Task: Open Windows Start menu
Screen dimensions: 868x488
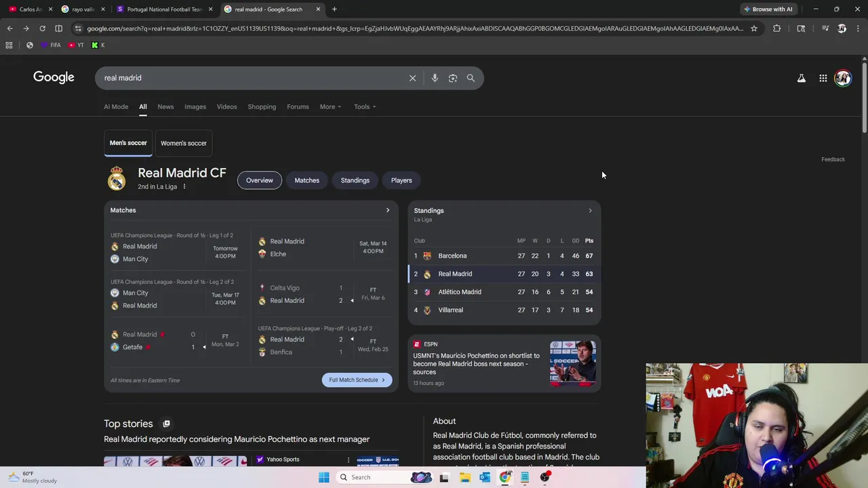Action: [x=323, y=477]
